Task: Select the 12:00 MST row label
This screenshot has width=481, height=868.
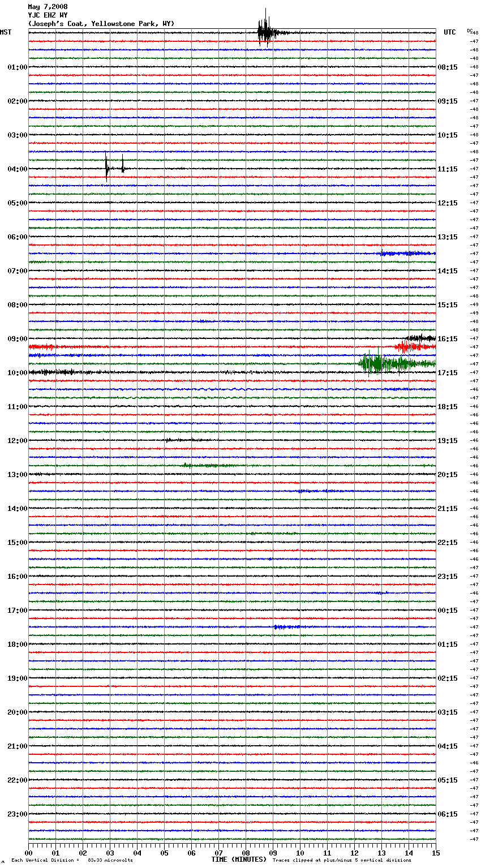Action: [17, 441]
